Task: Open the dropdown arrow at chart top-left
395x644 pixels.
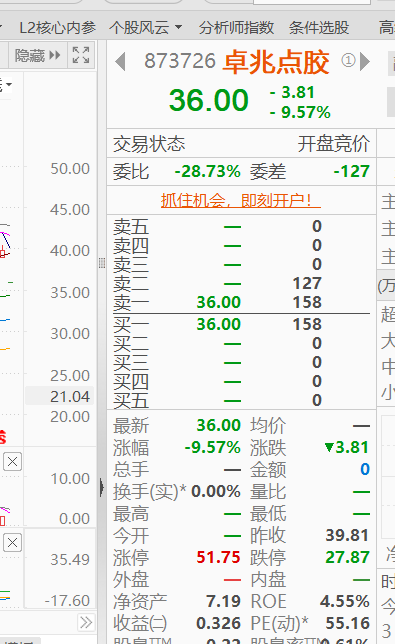Action: pyautogui.click(x=6, y=85)
